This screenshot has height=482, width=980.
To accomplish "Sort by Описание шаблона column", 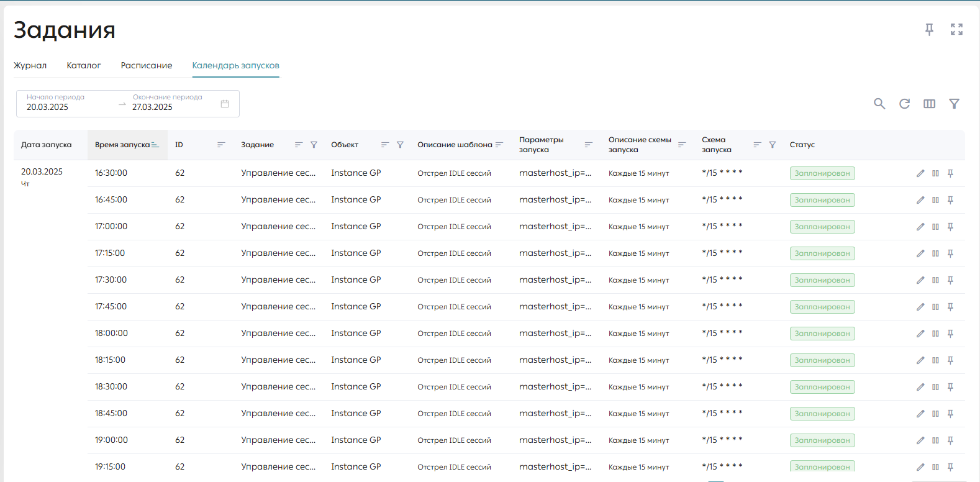I will tap(499, 145).
